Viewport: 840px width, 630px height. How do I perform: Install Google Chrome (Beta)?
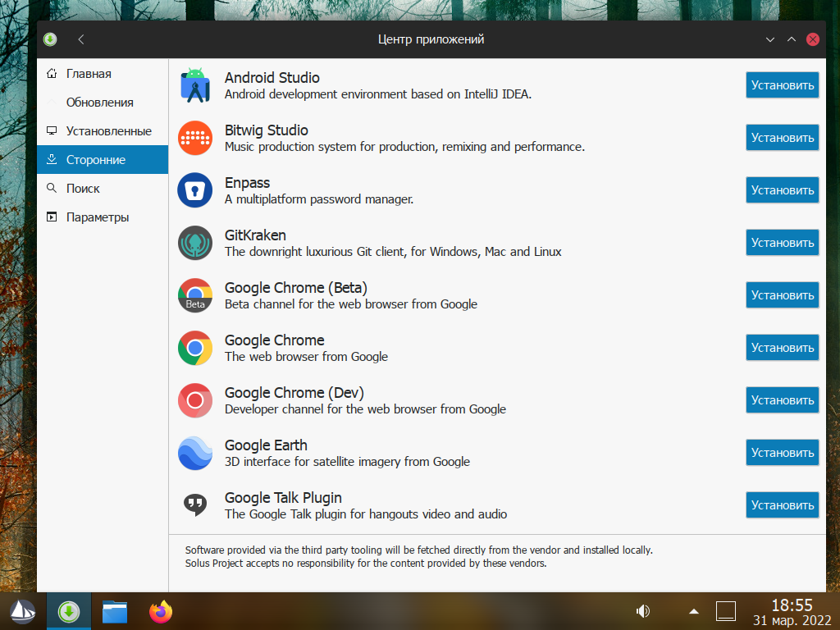tap(782, 295)
